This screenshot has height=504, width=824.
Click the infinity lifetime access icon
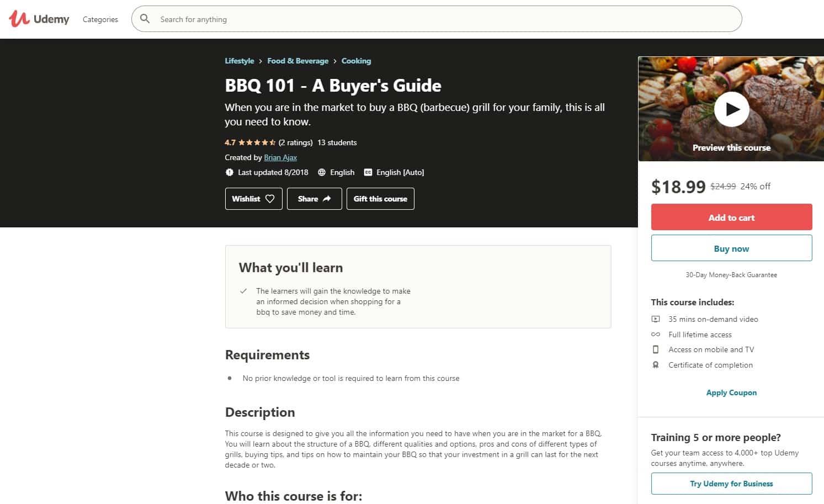pos(656,335)
